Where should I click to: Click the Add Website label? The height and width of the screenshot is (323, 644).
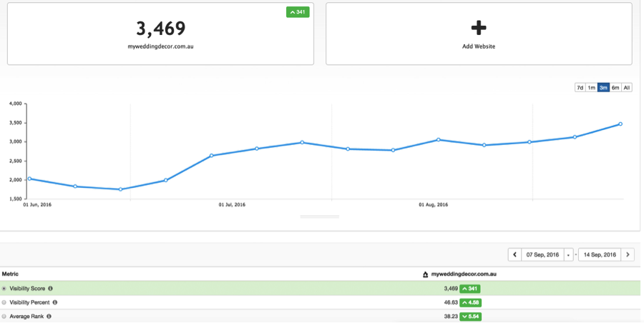tap(479, 46)
